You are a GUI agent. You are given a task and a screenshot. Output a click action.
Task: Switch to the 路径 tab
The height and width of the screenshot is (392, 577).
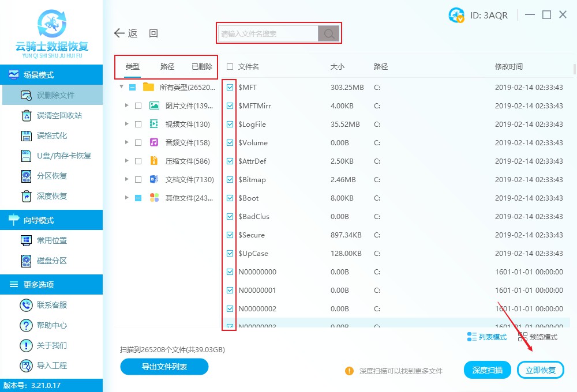167,66
